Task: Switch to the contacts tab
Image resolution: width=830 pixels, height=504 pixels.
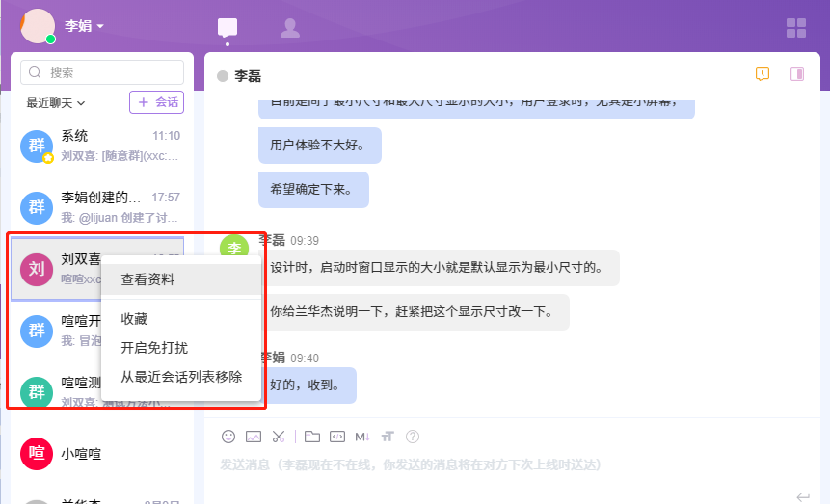Action: (x=289, y=28)
